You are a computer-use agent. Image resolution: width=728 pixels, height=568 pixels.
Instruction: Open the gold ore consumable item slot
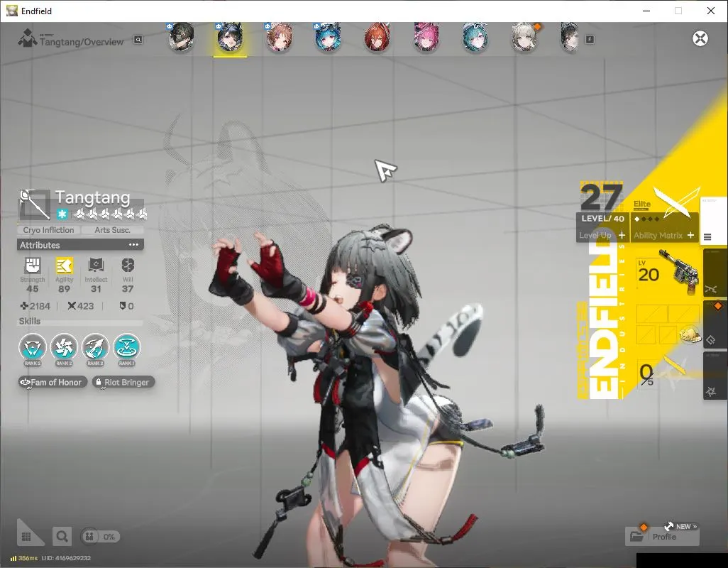click(x=690, y=334)
